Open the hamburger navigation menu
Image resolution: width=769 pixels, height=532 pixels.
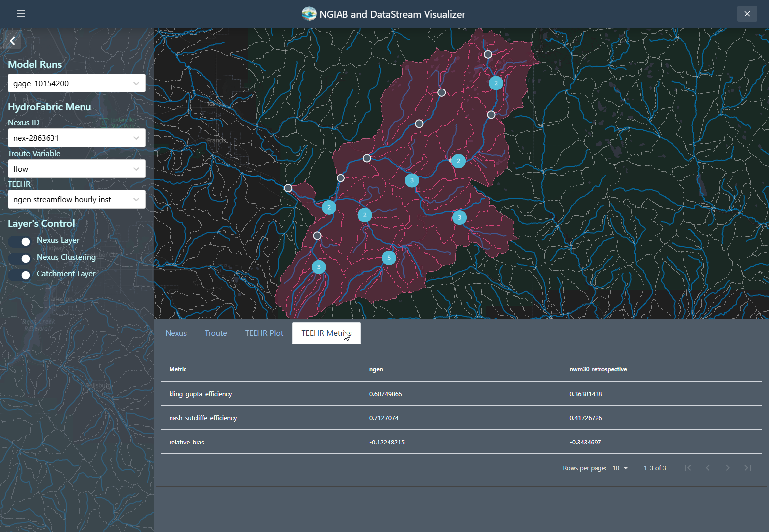[x=20, y=13]
